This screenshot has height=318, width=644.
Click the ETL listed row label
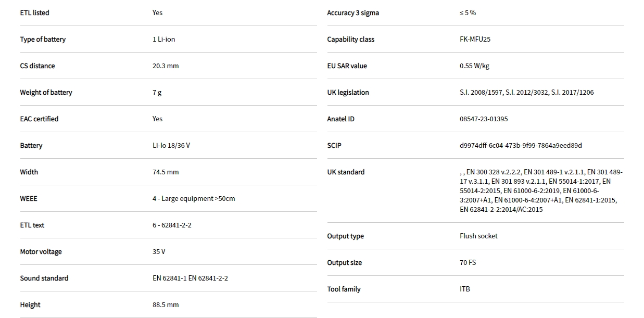pos(34,13)
